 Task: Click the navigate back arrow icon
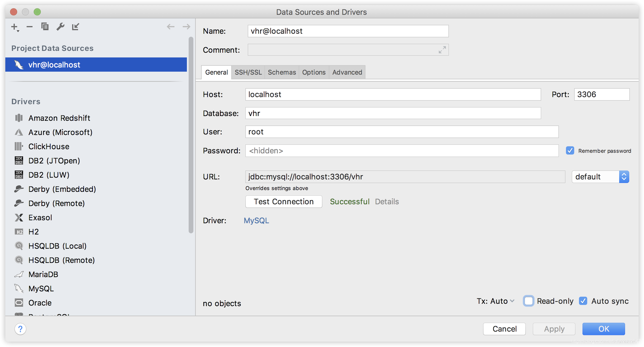coord(171,26)
